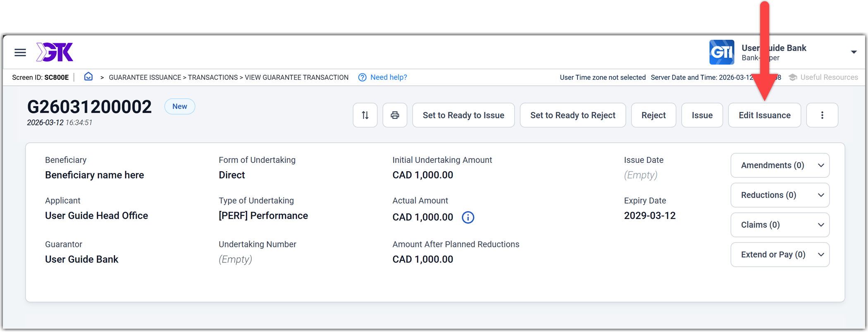Click '[PERF] Performance' undertaking type
868x332 pixels.
coord(263,216)
